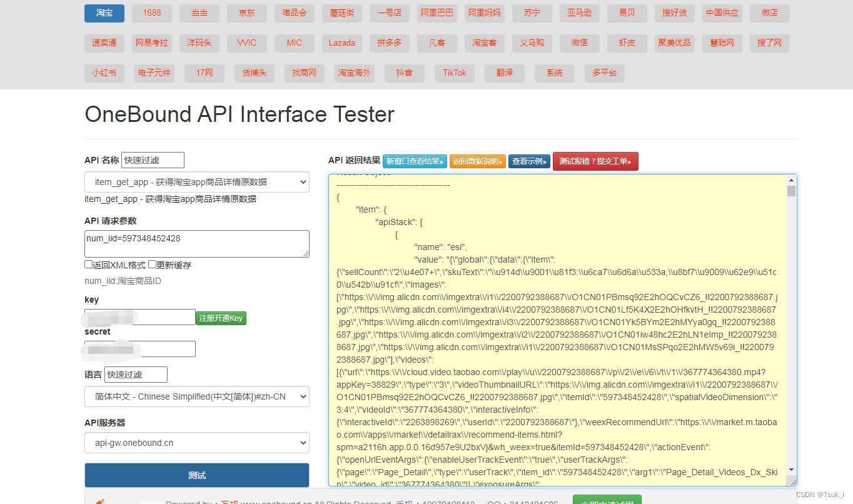Open the 聚美优品 platform tab

[675, 43]
